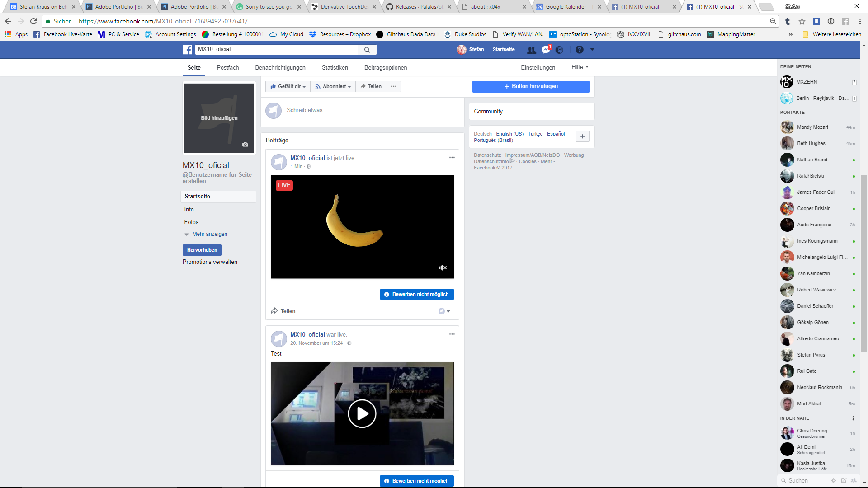Screen dimensions: 868x488
Task: Click Bewerben nicht möglich on live post
Action: (x=417, y=294)
